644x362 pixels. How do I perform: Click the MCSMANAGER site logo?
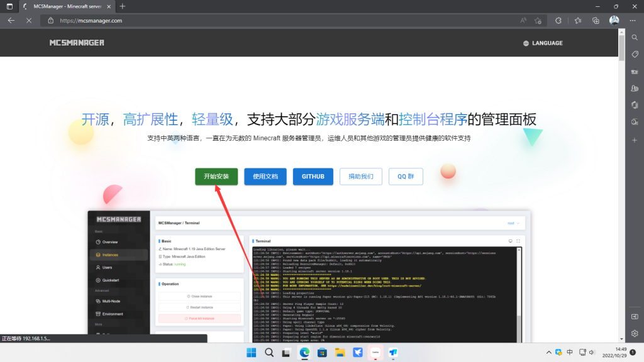[77, 43]
